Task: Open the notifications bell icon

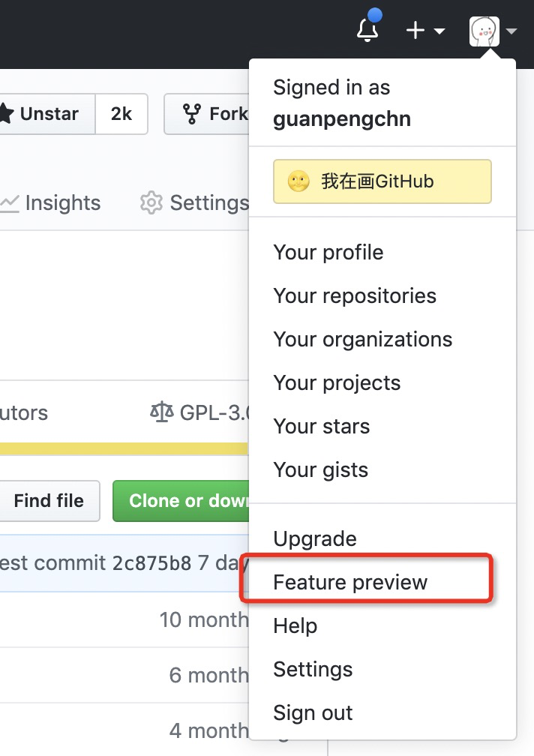Action: coord(367,30)
